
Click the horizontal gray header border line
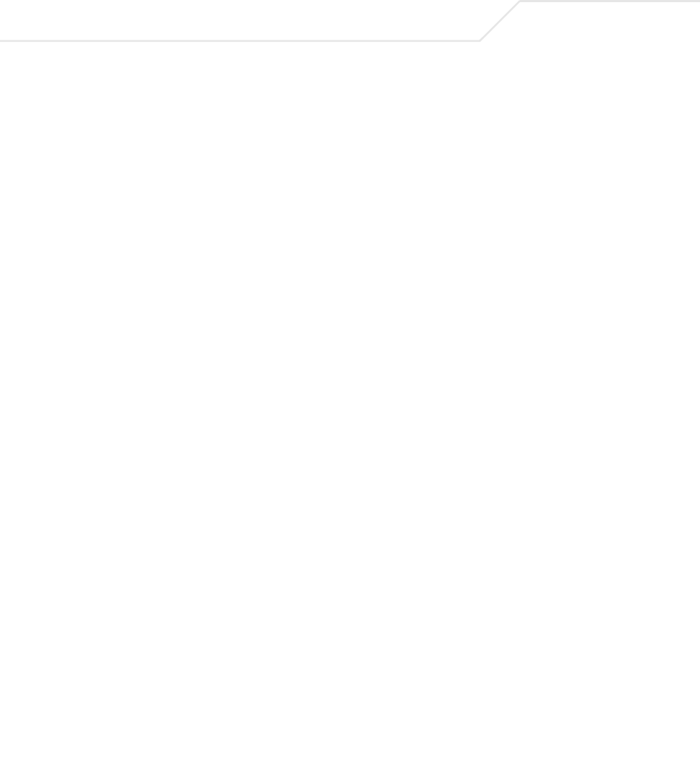click(240, 40)
